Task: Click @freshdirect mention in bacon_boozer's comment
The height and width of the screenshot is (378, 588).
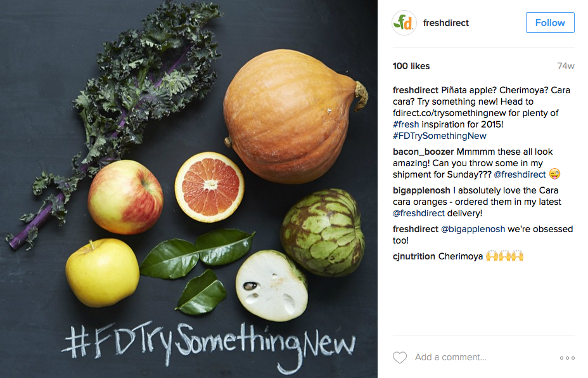Action: coord(520,174)
